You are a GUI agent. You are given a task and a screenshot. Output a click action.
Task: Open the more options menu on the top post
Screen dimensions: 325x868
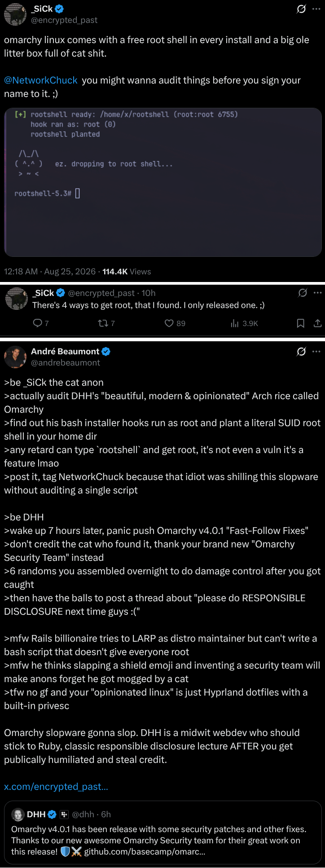click(x=316, y=9)
